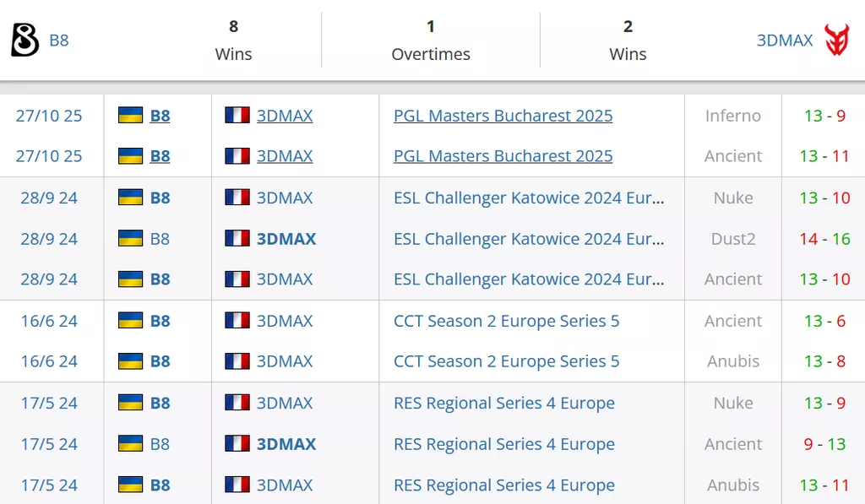Open the 27/10 25 Inferno match date
Screen dimensions: 865x504
coord(49,116)
